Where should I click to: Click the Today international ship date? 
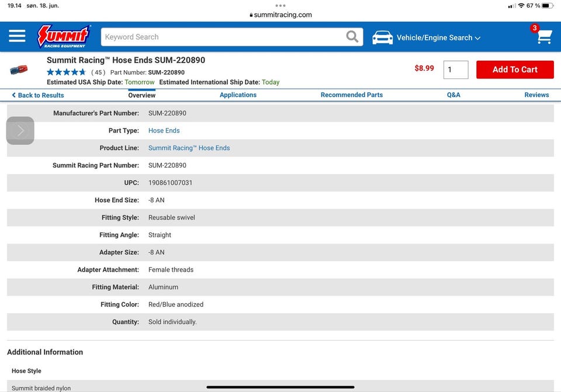coord(271,82)
